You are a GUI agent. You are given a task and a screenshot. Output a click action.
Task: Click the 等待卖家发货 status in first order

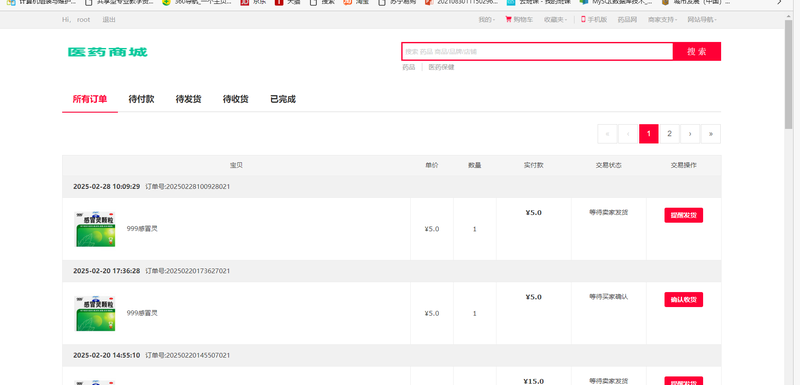click(x=609, y=212)
